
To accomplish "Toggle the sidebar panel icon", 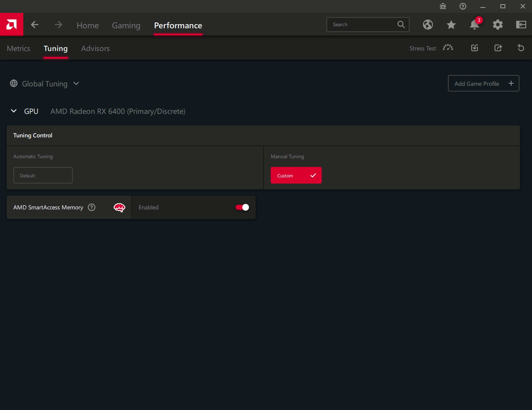I will (521, 25).
